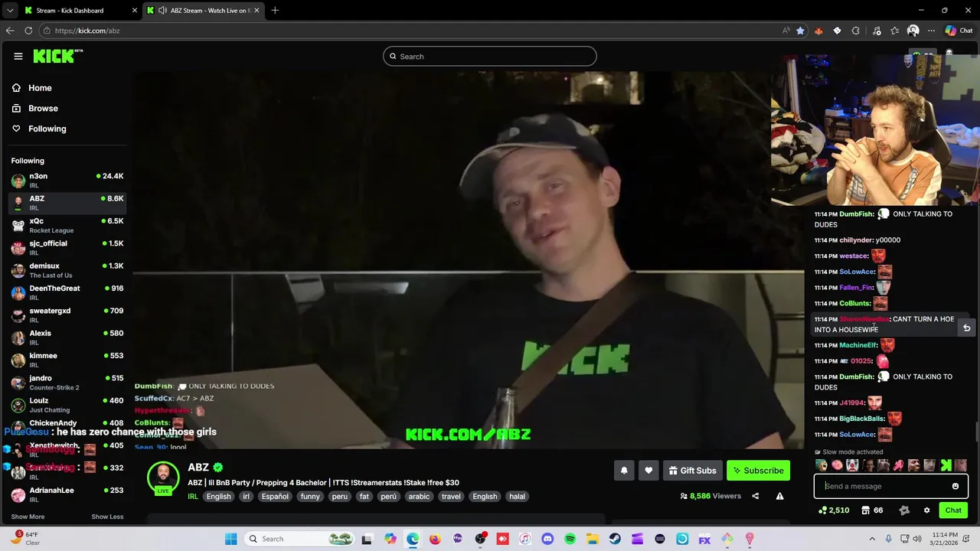Open channel points 2,510 icon
Viewport: 980px width, 551px height.
(x=834, y=510)
